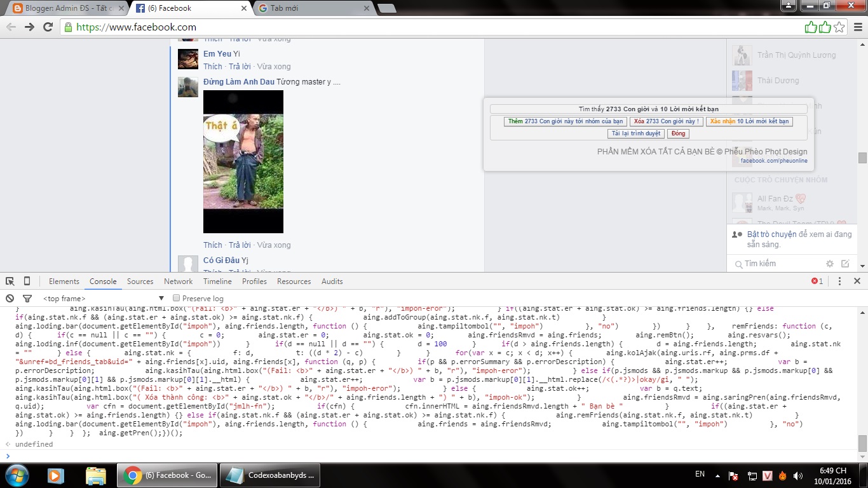
Task: Click the Action Center flag tray icon
Action: click(733, 475)
